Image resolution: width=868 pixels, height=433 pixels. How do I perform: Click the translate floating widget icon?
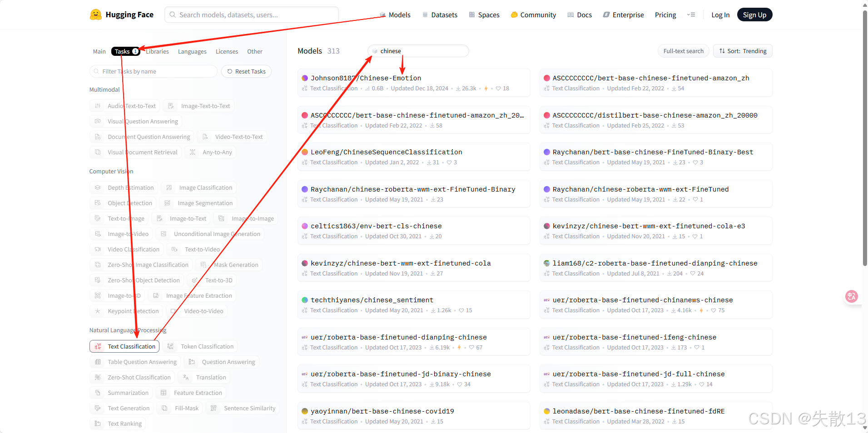tap(852, 296)
